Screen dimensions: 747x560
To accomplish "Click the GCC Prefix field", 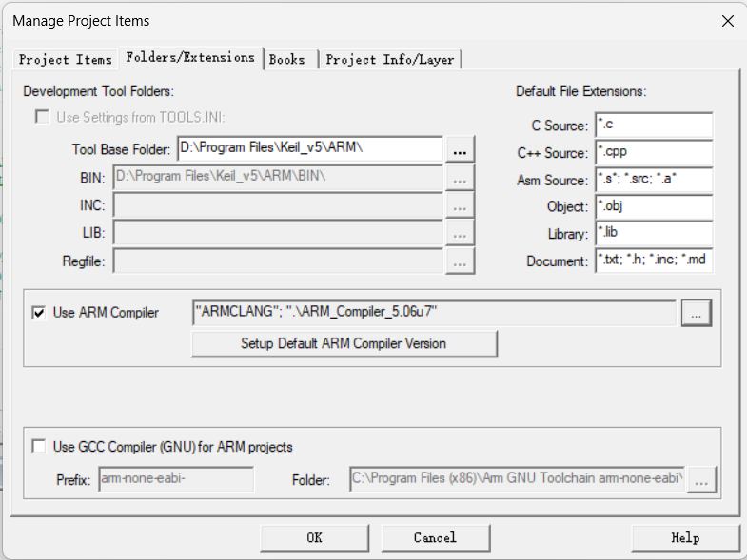I will point(176,478).
